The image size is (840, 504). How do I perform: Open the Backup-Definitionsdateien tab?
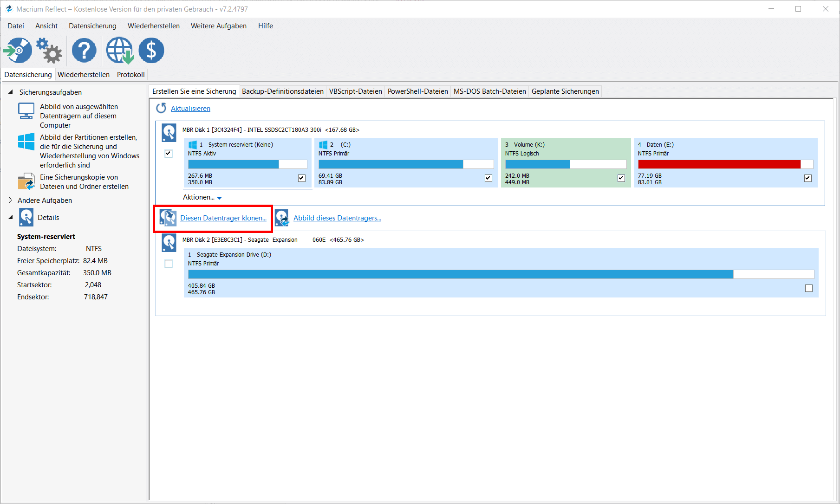[283, 91]
